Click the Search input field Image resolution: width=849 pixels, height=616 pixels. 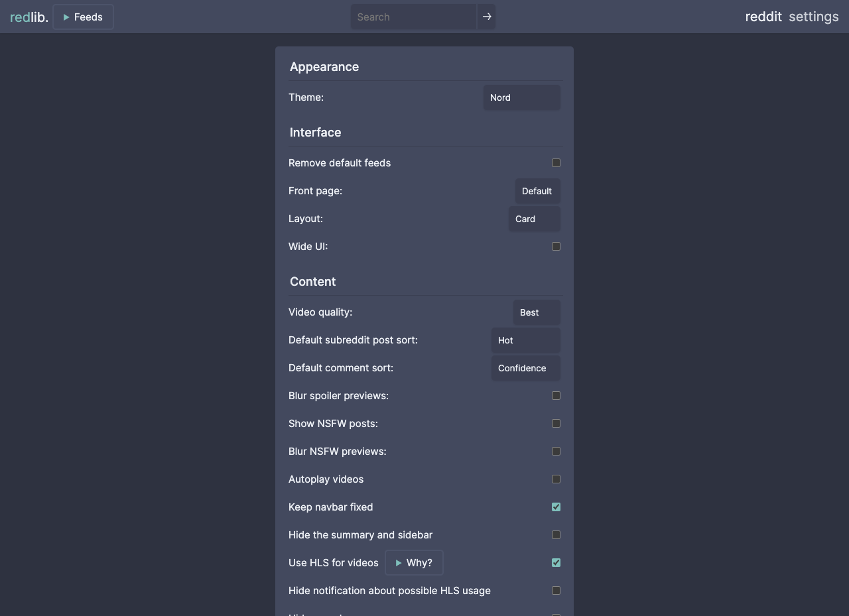point(414,17)
